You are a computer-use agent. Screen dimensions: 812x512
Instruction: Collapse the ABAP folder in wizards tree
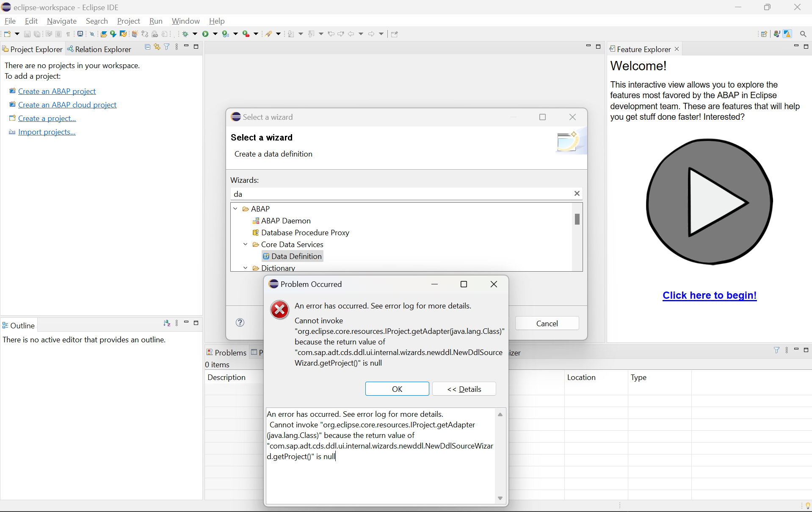click(x=235, y=209)
